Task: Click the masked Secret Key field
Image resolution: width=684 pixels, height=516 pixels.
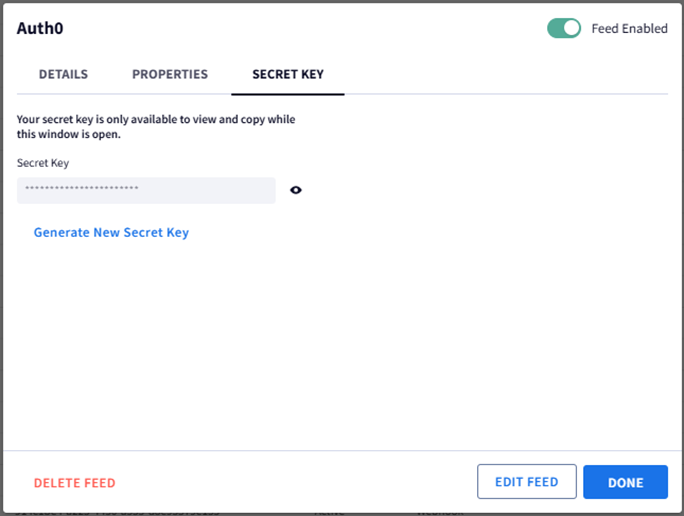Action: [x=146, y=190]
